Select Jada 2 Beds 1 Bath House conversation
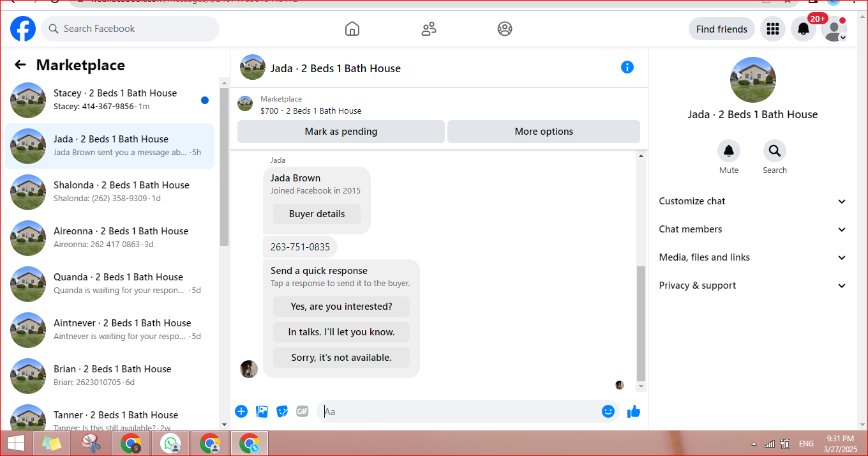Screen dimensions: 868x456 point(110,146)
